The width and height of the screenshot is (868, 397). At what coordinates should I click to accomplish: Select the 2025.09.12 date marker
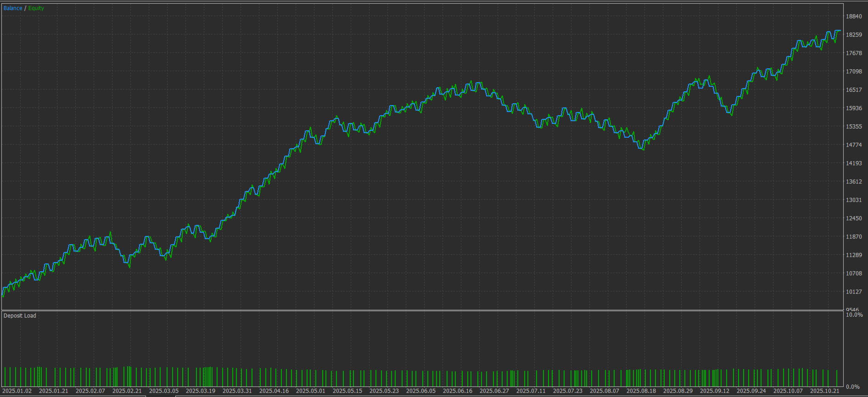(715, 391)
